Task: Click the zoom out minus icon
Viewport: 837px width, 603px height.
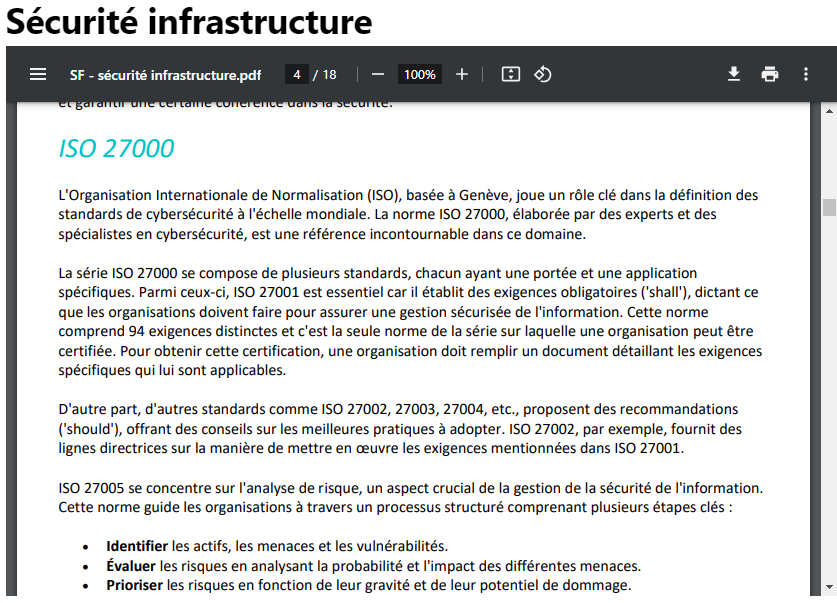Action: [378, 75]
